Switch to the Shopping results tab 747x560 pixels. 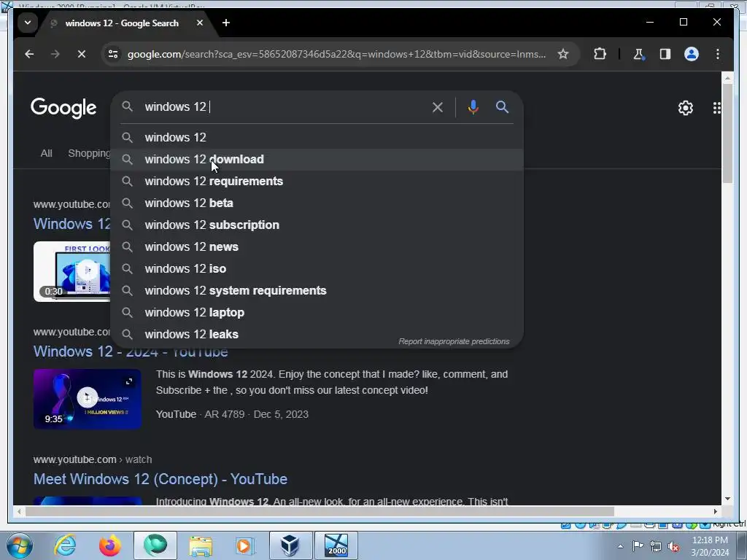coord(89,153)
